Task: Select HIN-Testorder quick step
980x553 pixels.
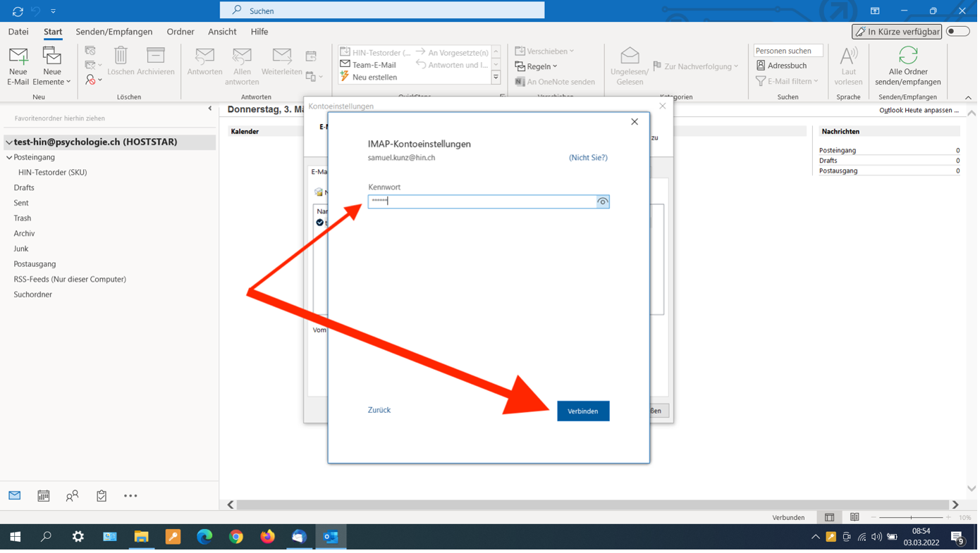Action: [375, 52]
